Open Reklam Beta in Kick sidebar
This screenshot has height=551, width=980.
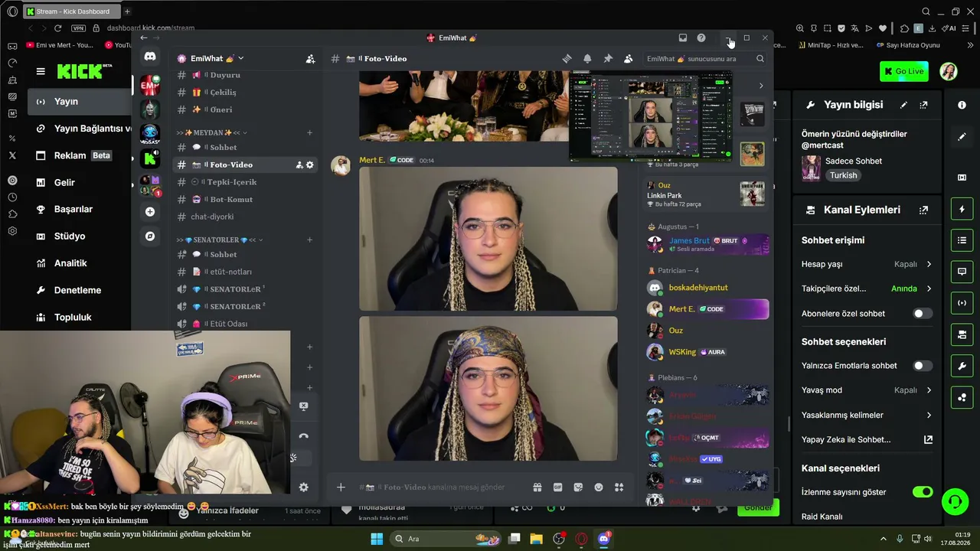pyautogui.click(x=79, y=155)
